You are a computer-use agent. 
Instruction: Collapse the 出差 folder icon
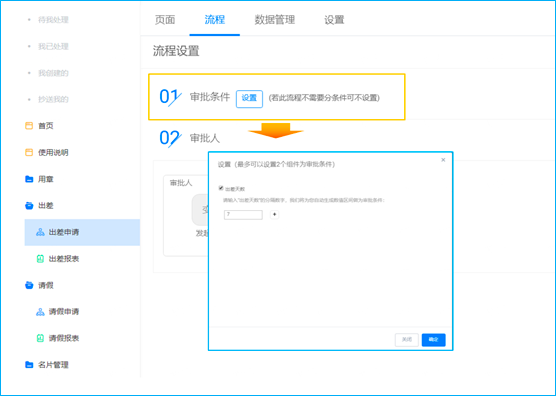tap(29, 206)
